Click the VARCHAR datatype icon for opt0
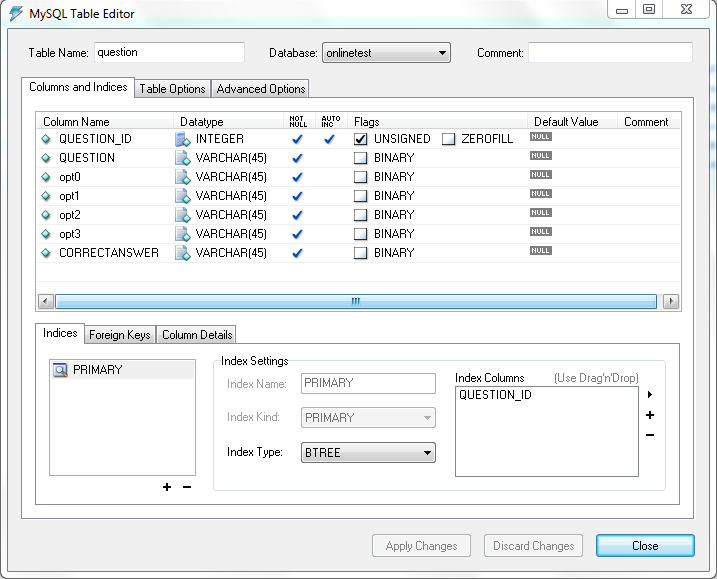This screenshot has height=579, width=717. tap(183, 177)
